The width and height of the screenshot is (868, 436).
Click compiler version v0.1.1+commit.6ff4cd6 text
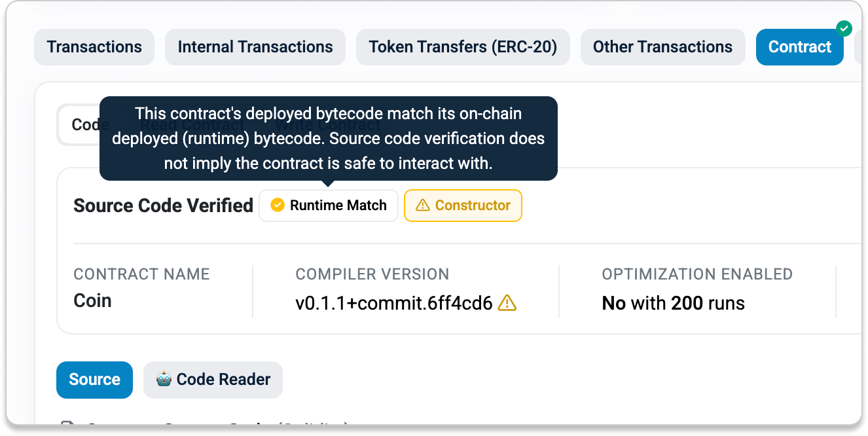pyautogui.click(x=393, y=303)
